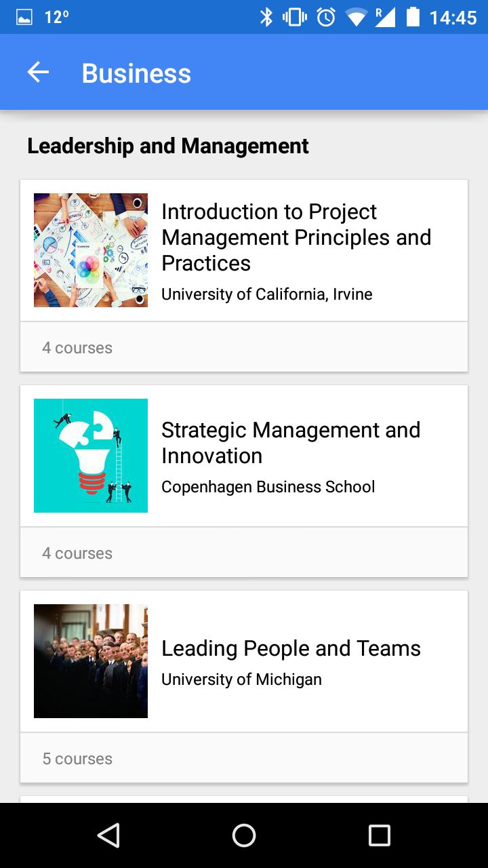Tap Wi-Fi signal status icon

(356, 18)
